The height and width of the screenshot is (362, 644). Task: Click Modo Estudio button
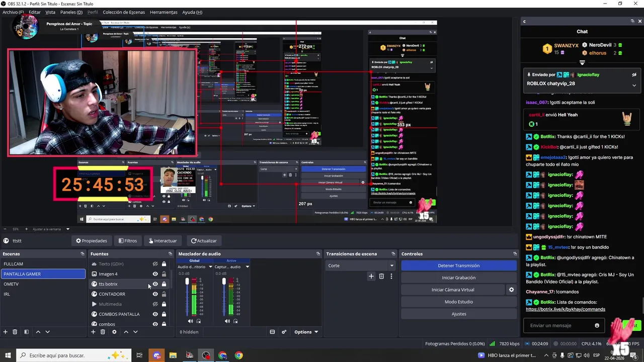(x=459, y=302)
